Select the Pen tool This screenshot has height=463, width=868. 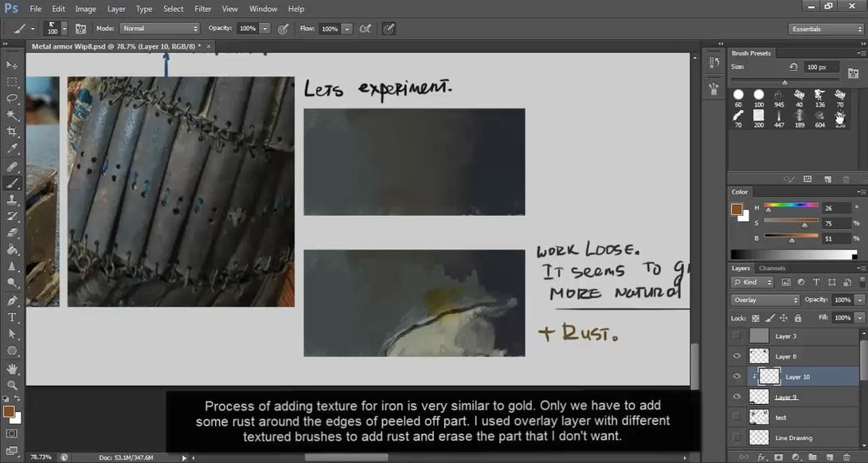click(x=12, y=300)
